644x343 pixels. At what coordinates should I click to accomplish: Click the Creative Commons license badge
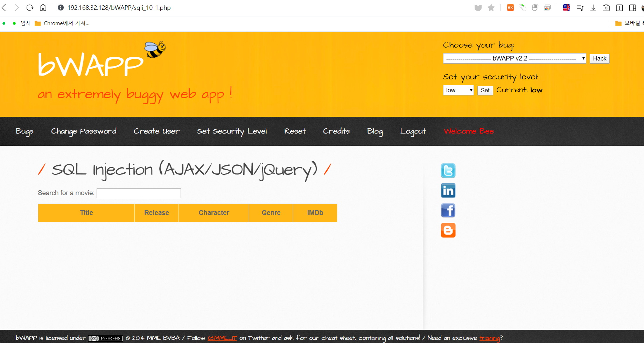(106, 338)
